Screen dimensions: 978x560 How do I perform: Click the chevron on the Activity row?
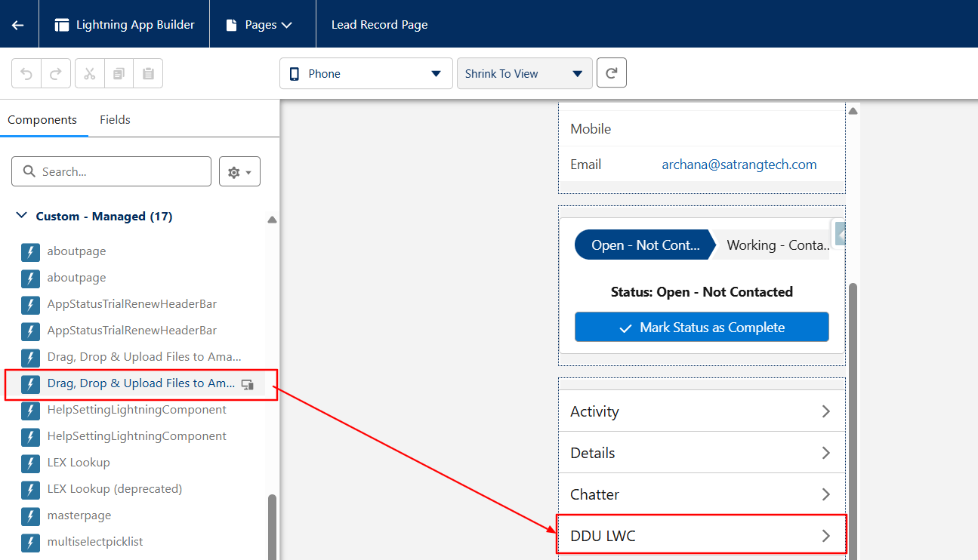pos(825,411)
